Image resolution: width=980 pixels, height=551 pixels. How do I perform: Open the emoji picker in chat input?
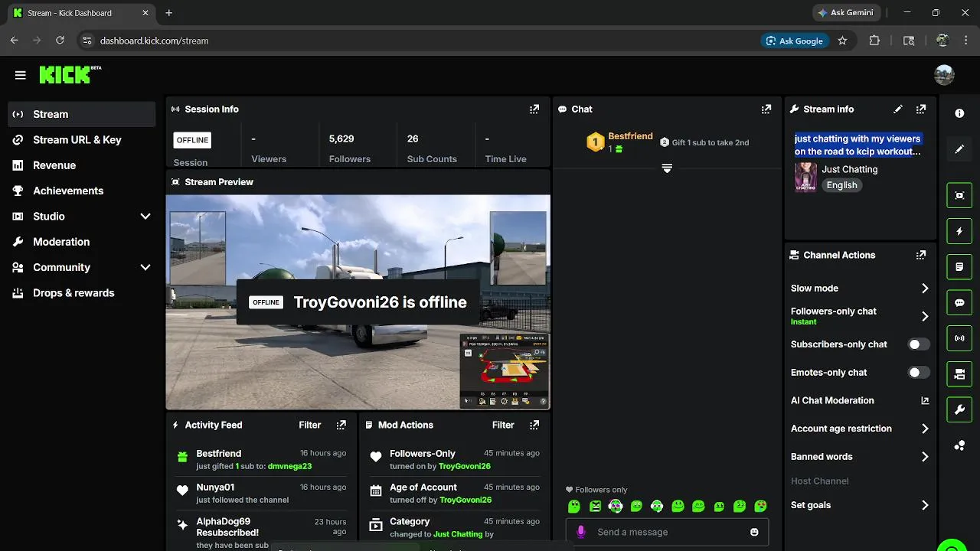point(754,532)
